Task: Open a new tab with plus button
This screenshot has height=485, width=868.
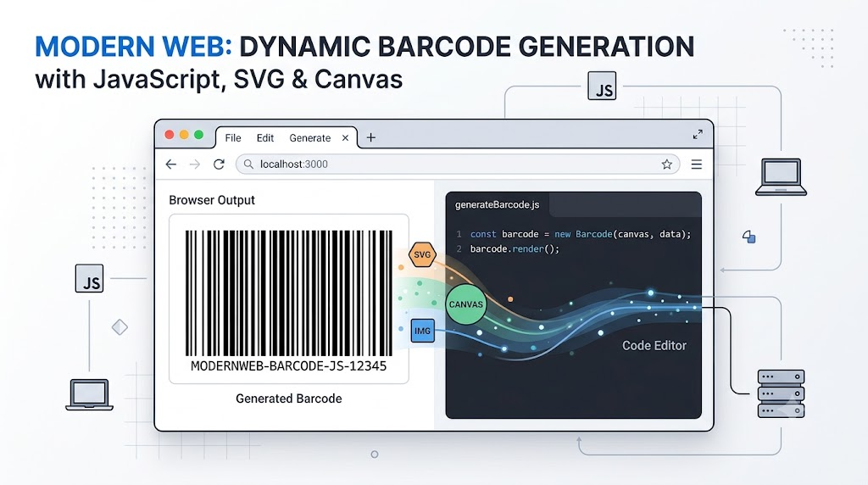Action: point(371,137)
